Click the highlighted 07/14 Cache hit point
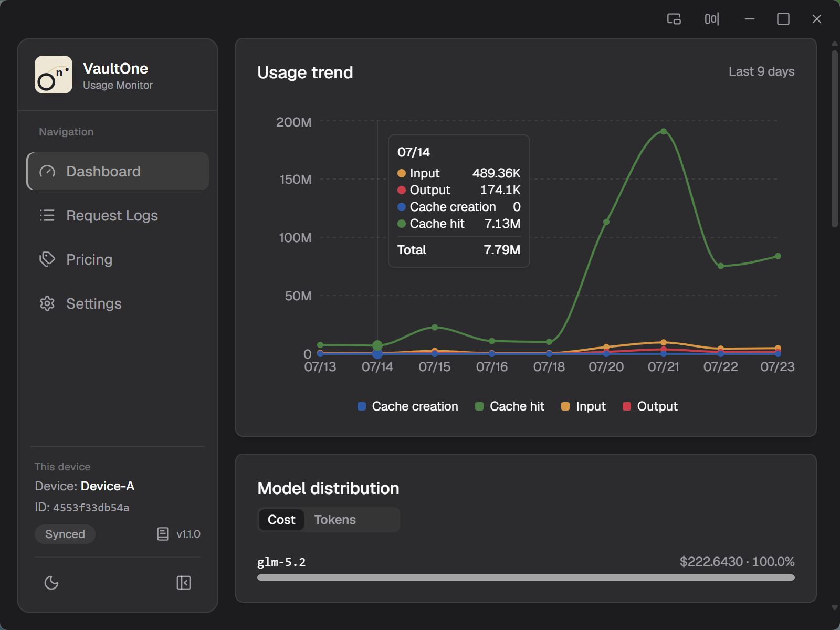Screen dimensions: 840x630 click(377, 345)
